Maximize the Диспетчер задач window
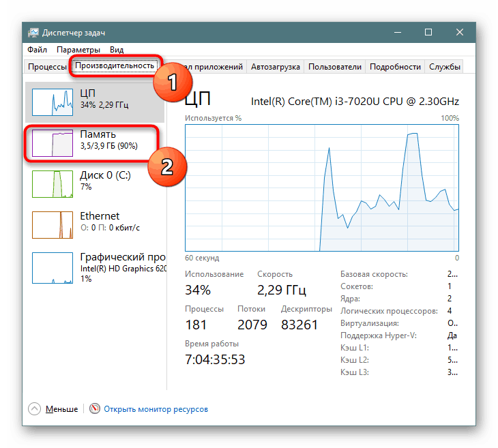 [x=428, y=32]
